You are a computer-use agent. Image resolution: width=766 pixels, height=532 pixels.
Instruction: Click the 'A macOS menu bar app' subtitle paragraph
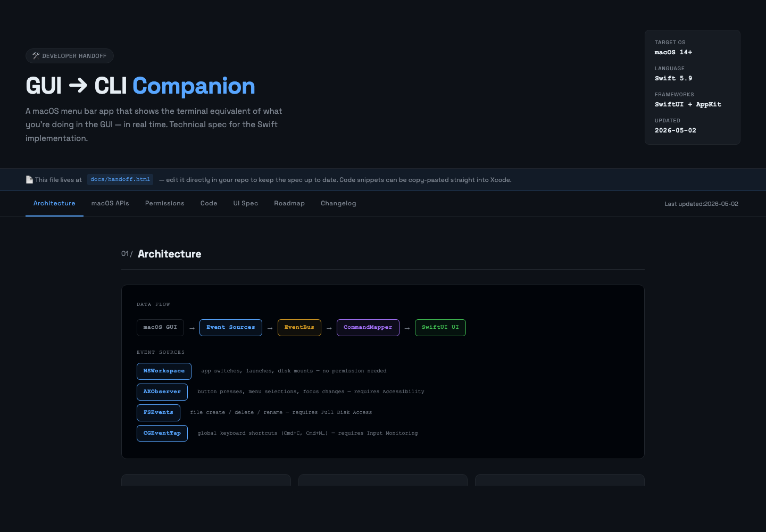154,124
